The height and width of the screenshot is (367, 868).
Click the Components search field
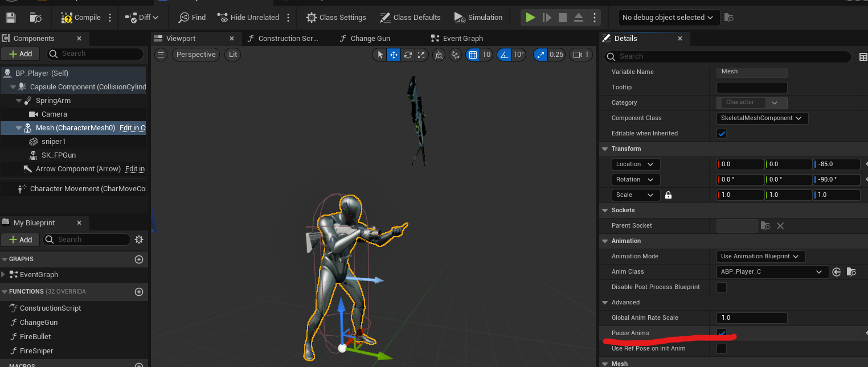pos(95,53)
